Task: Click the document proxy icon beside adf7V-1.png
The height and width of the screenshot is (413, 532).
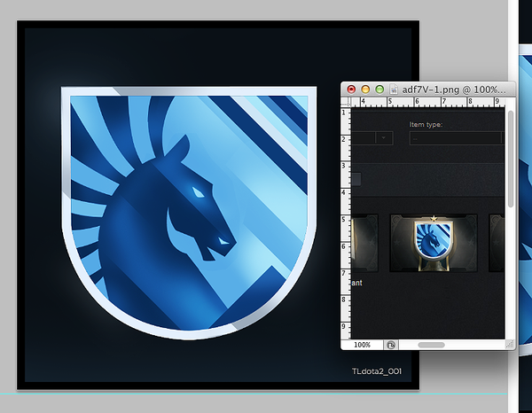Action: coord(394,90)
